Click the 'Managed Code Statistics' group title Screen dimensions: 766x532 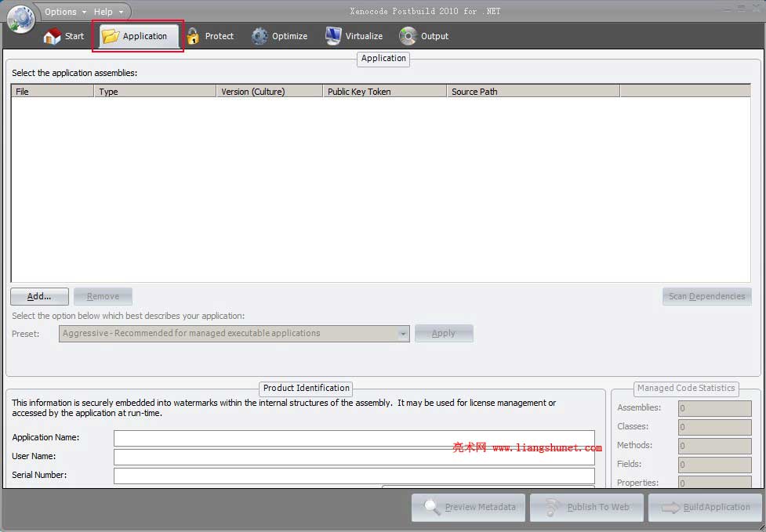(x=686, y=388)
